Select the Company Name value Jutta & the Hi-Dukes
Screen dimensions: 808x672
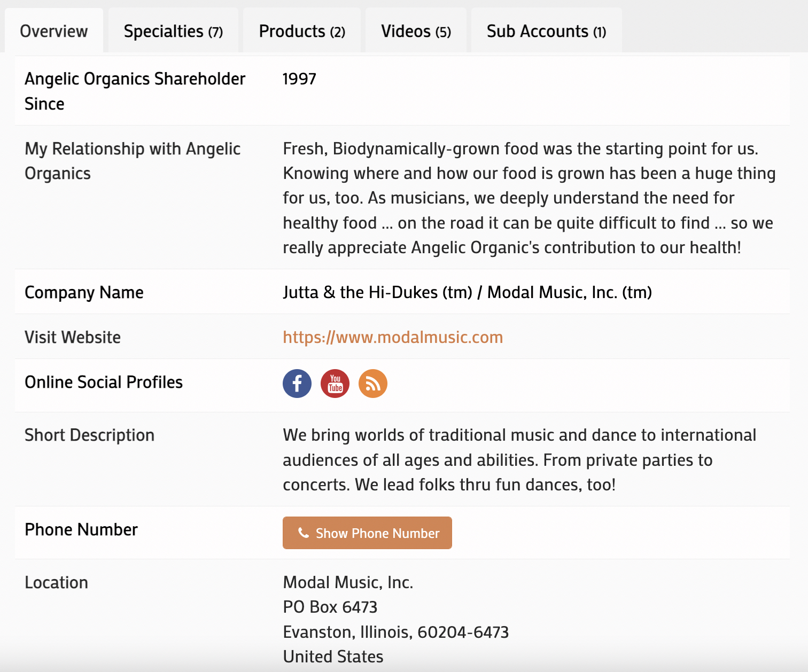[467, 292]
